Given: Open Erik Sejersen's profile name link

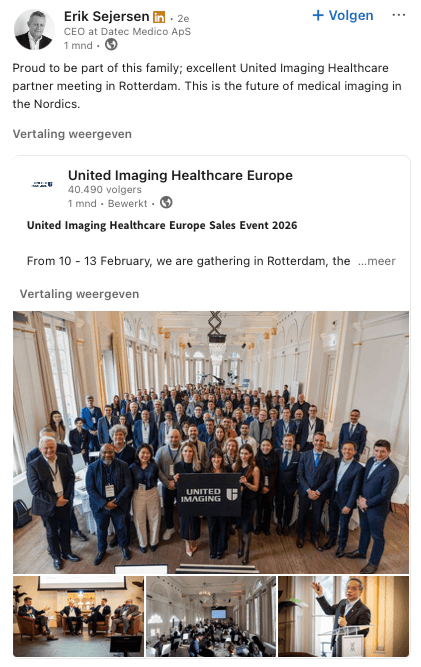Looking at the screenshot, I should tap(106, 17).
